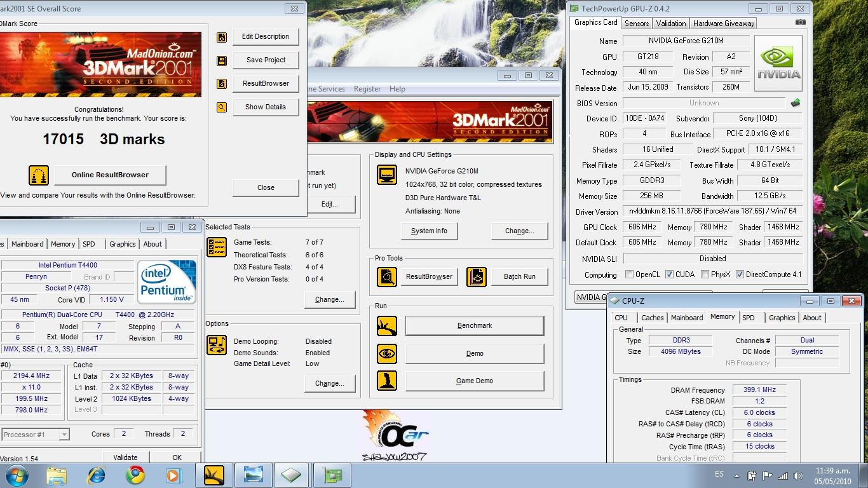
Task: Click the Show Details button
Action: pos(266,107)
